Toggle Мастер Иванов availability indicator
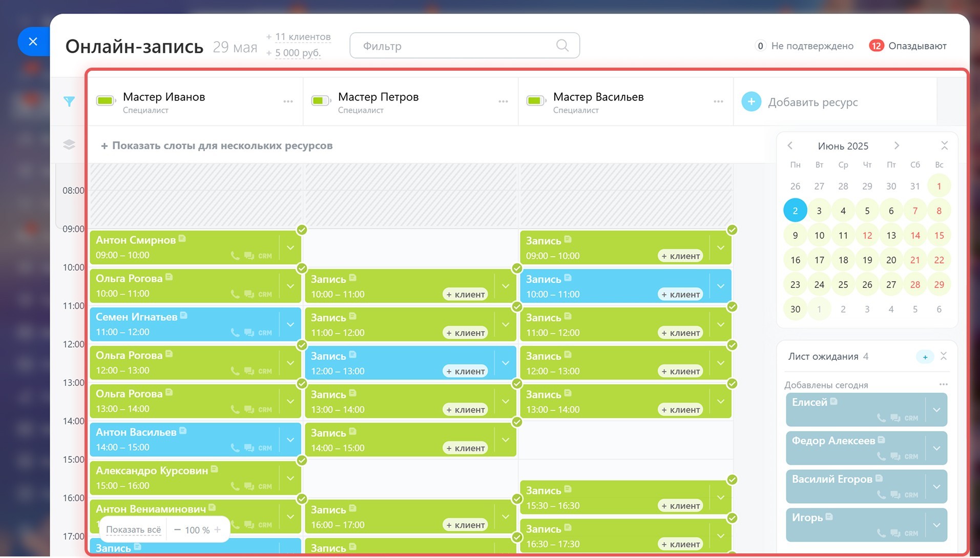Image resolution: width=980 pixels, height=558 pixels. tap(106, 101)
